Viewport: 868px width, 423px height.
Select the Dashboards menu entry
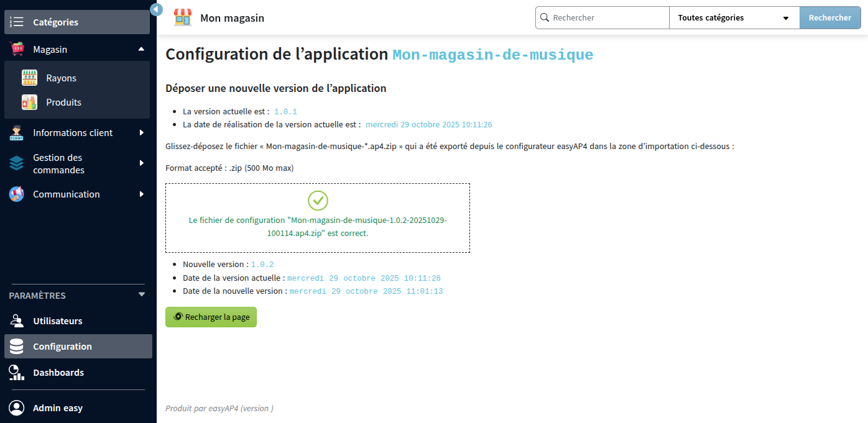tap(58, 372)
